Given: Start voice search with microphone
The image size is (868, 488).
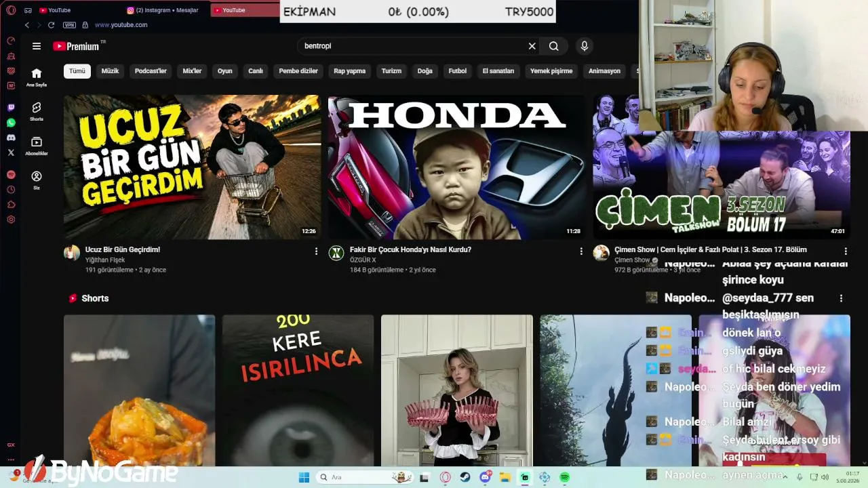Looking at the screenshot, I should [x=585, y=46].
